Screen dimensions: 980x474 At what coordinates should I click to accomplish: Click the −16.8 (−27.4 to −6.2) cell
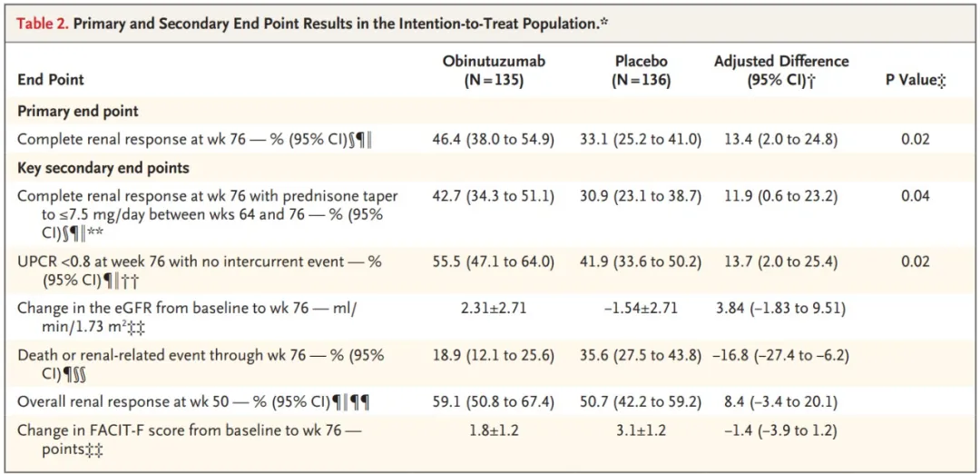pyautogui.click(x=781, y=355)
